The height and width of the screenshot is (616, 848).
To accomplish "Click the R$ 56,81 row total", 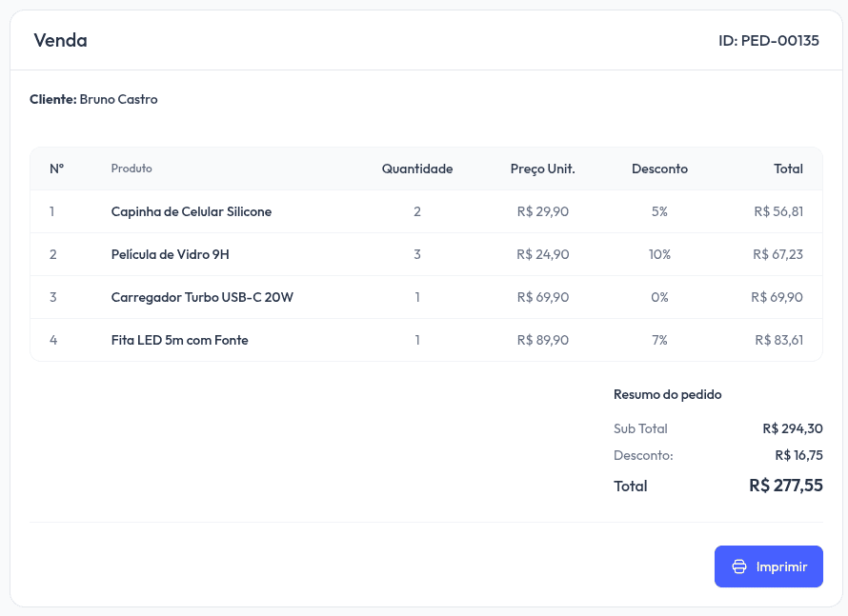I will [778, 211].
